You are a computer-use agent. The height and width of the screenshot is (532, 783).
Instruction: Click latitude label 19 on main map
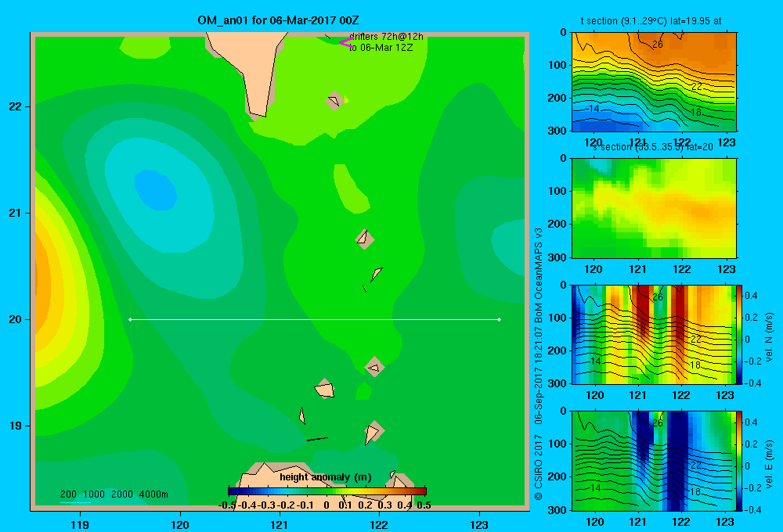click(x=16, y=426)
